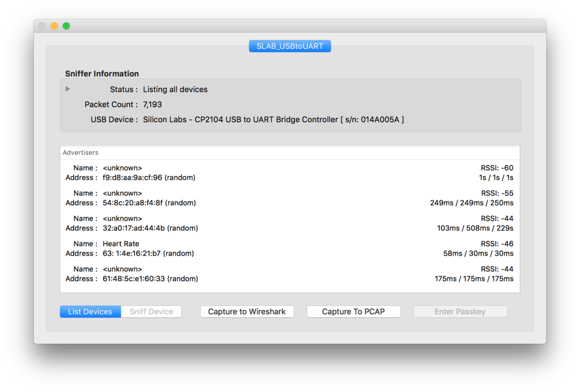Select advertiser 54:8c:20:a8:f4:8f address

click(150, 203)
